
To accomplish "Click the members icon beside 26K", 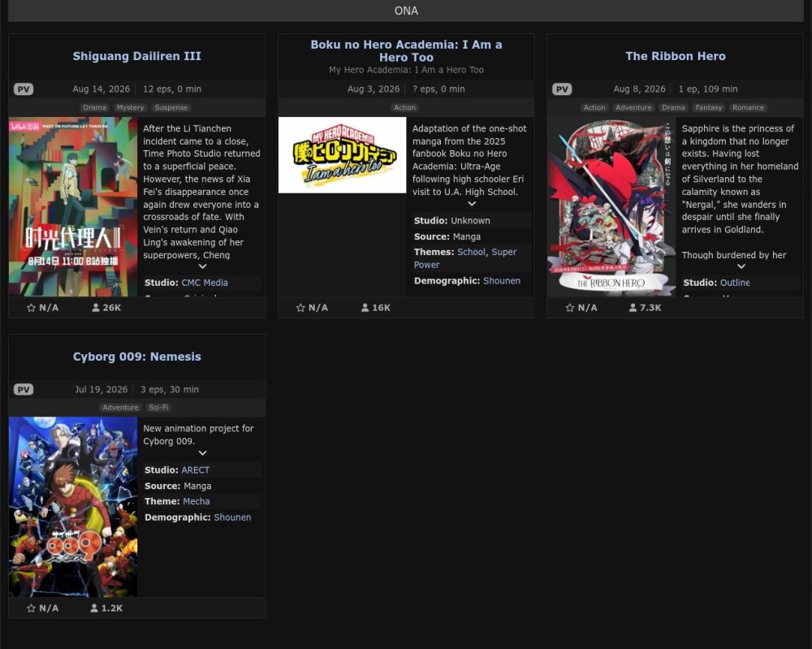I will pos(95,308).
